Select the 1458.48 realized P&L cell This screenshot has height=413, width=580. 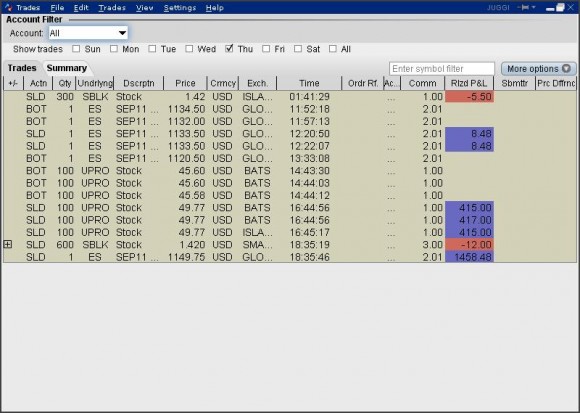469,257
